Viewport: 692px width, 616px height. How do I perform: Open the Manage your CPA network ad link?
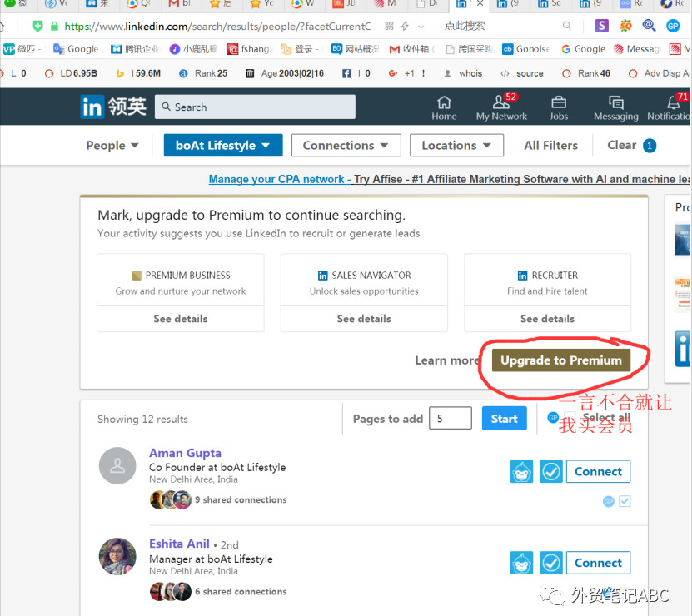[x=280, y=179]
